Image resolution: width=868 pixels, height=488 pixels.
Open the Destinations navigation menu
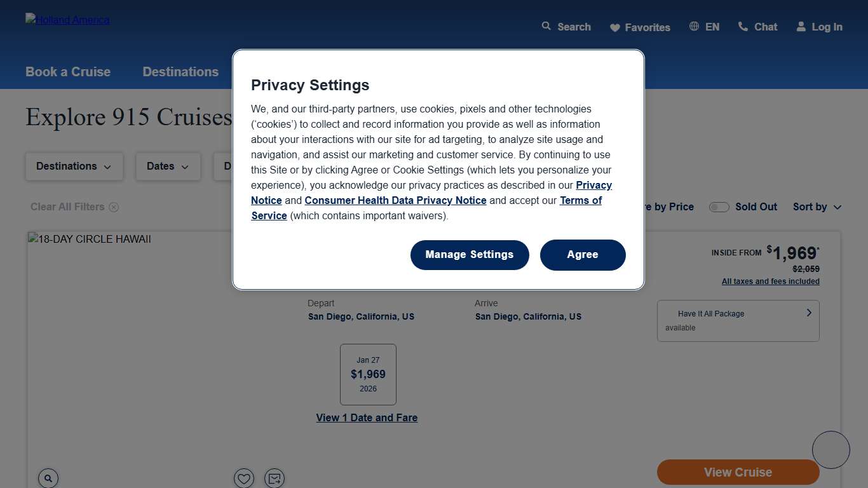[x=180, y=72]
